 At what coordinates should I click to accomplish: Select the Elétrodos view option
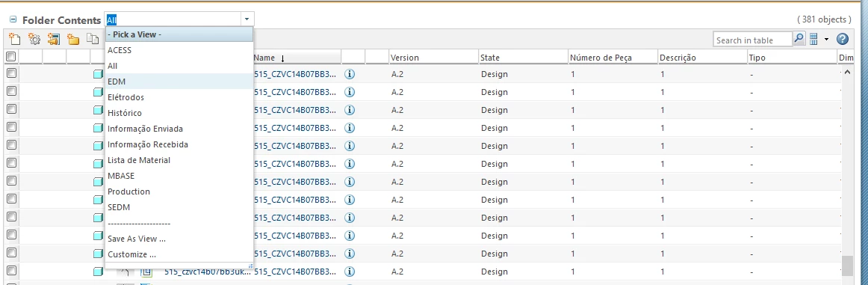point(179,97)
